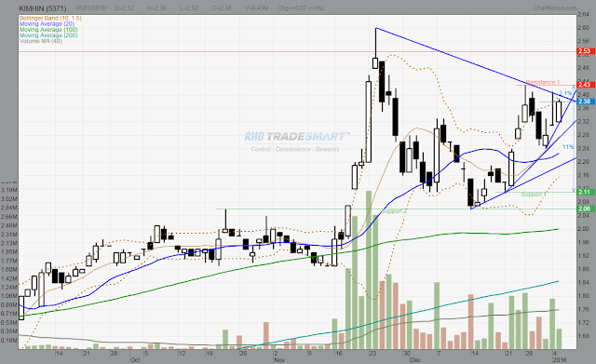Click the 3.19M volume axis value
The height and width of the screenshot is (364, 596).
(x=9, y=190)
